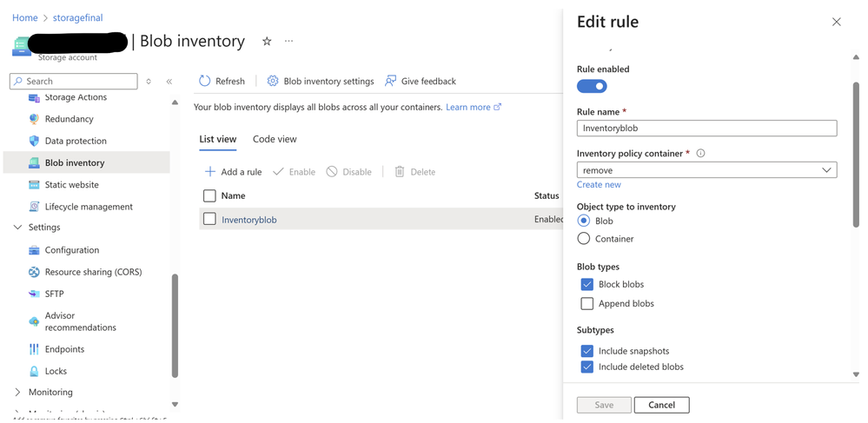The width and height of the screenshot is (868, 423).
Task: Check the Append blobs checkbox
Action: pyautogui.click(x=587, y=303)
